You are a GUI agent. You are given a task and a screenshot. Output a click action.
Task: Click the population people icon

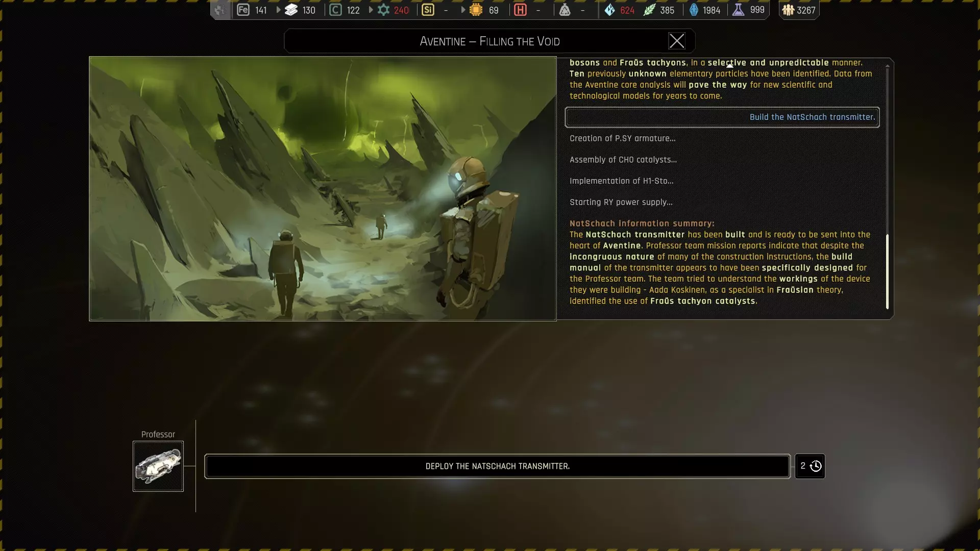click(x=788, y=10)
